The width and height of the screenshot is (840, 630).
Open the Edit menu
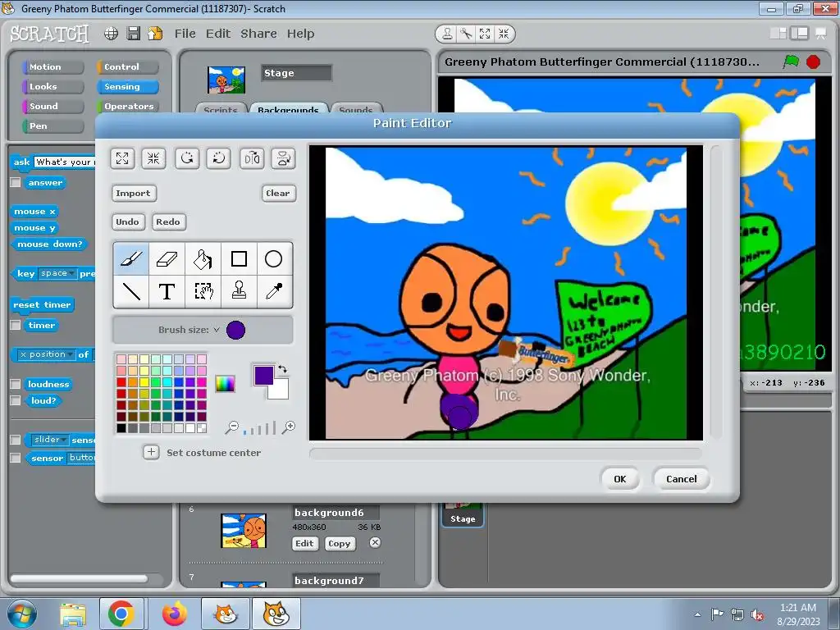[x=218, y=33]
